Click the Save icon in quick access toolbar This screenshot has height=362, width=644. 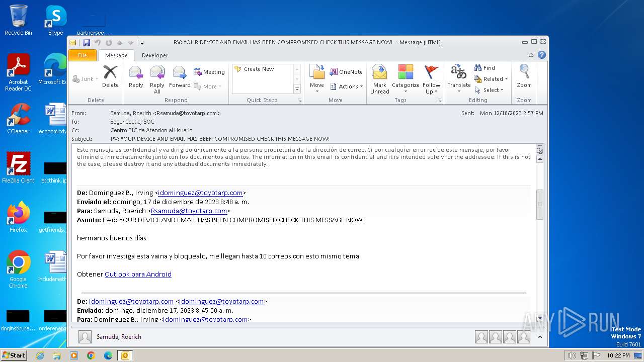[87, 43]
